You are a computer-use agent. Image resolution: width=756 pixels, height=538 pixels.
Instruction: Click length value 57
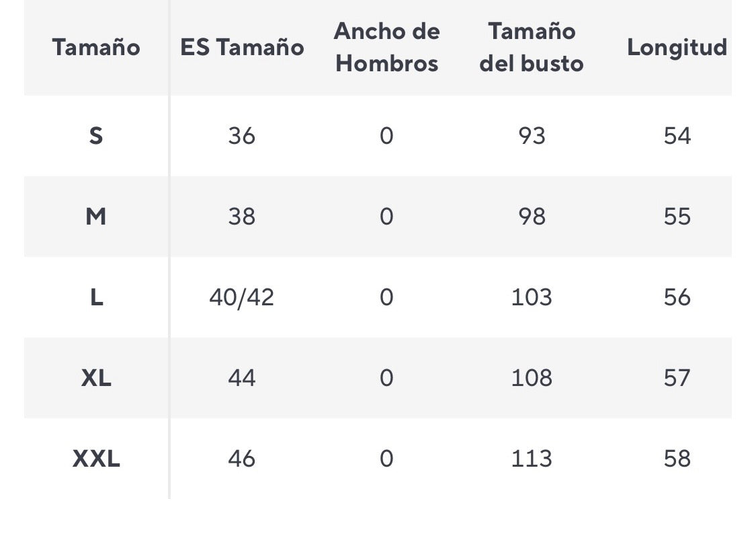677,378
